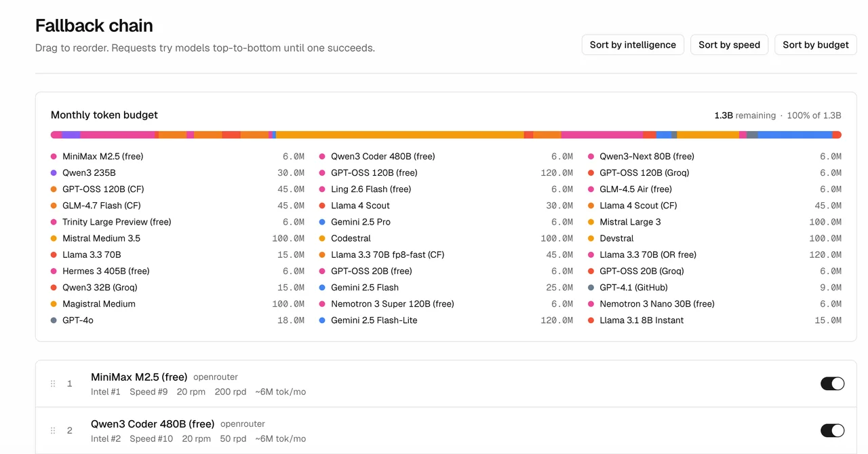This screenshot has width=868, height=454.
Task: Disable the MiniMax M2.5 (free) toggle
Action: coord(832,383)
